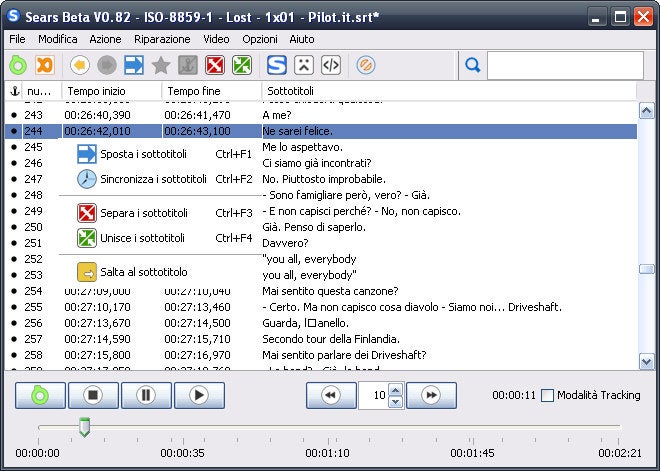Click the search text field
Viewport: 660px width, 471px height.
click(x=565, y=66)
